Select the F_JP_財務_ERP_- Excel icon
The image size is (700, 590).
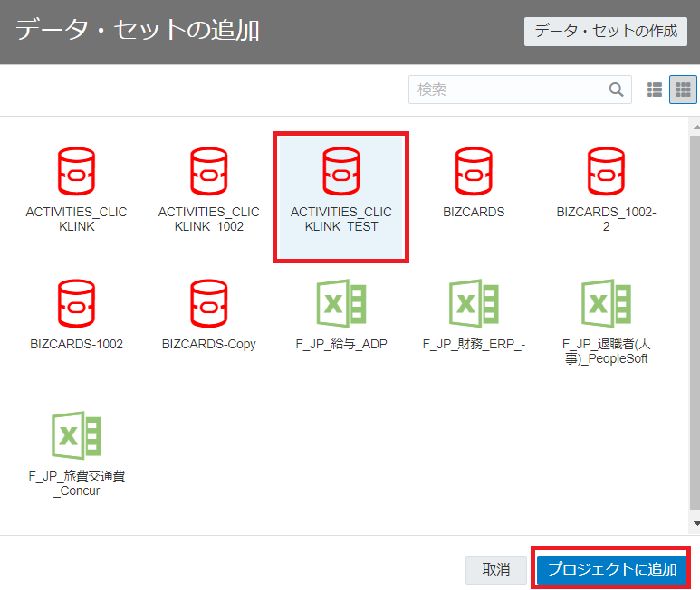[x=474, y=303]
